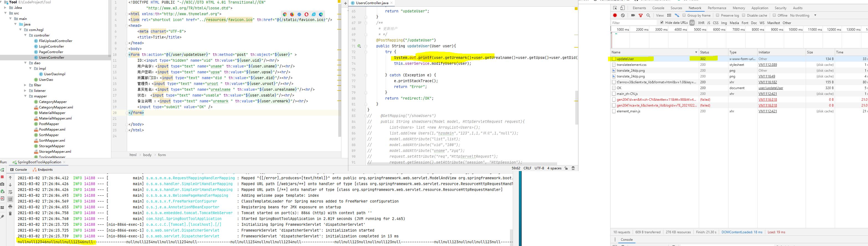
Task: Filter network requests by Doc
Action: coord(754,23)
